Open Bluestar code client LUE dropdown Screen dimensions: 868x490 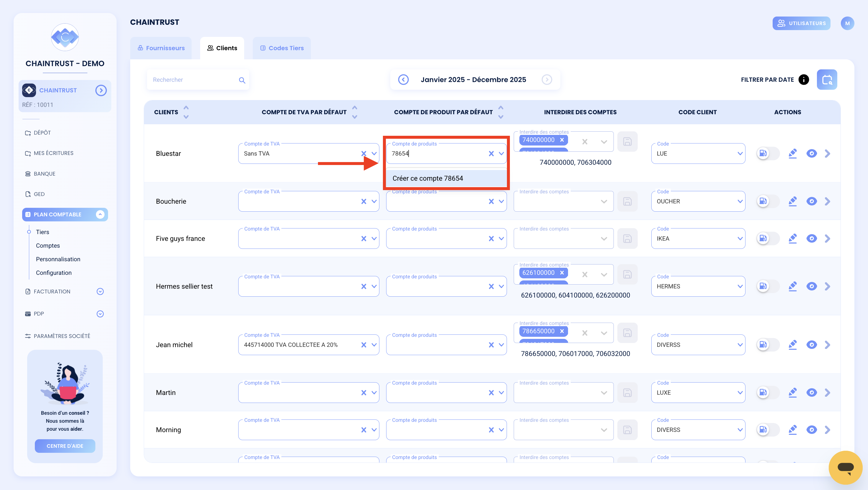[698, 153]
